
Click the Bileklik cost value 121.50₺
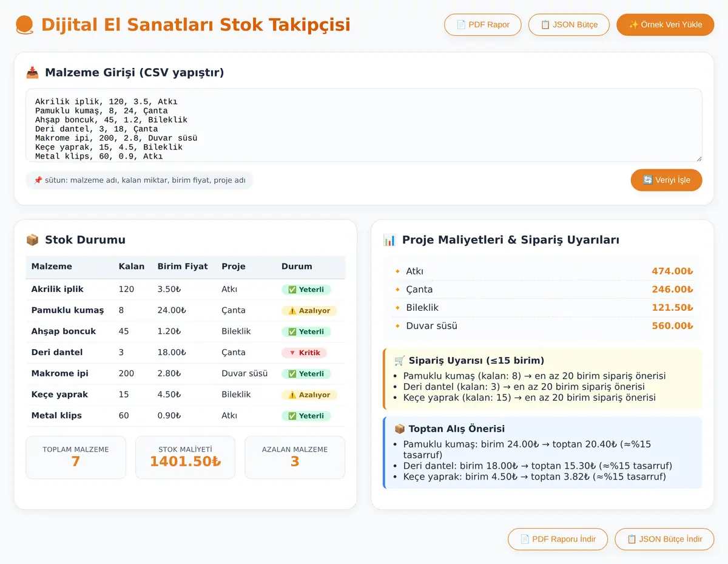(672, 308)
